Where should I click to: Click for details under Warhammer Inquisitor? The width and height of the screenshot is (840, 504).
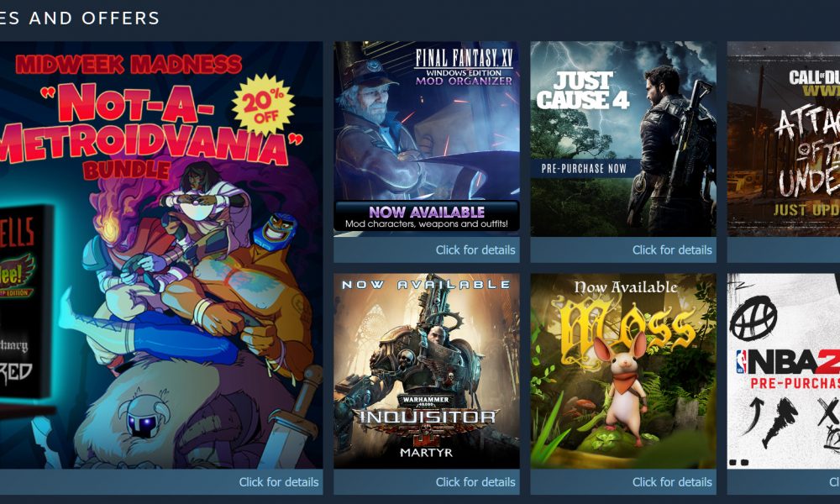[475, 482]
